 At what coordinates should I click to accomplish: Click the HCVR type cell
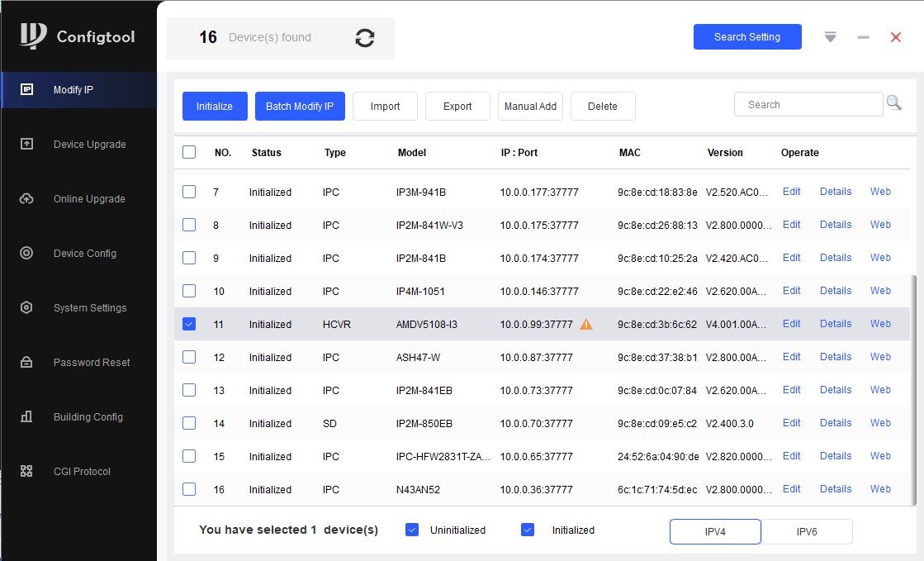336,325
